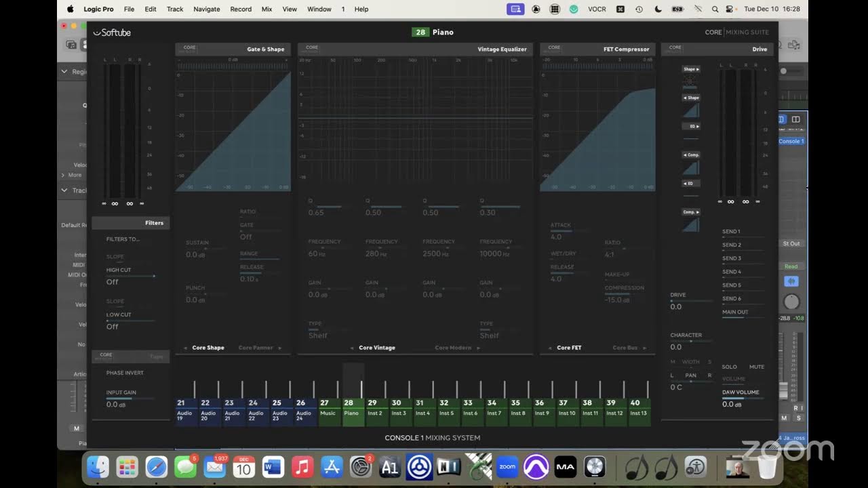Click the Softube logo
Viewport: 868px width, 488px height.
pyautogui.click(x=112, y=33)
